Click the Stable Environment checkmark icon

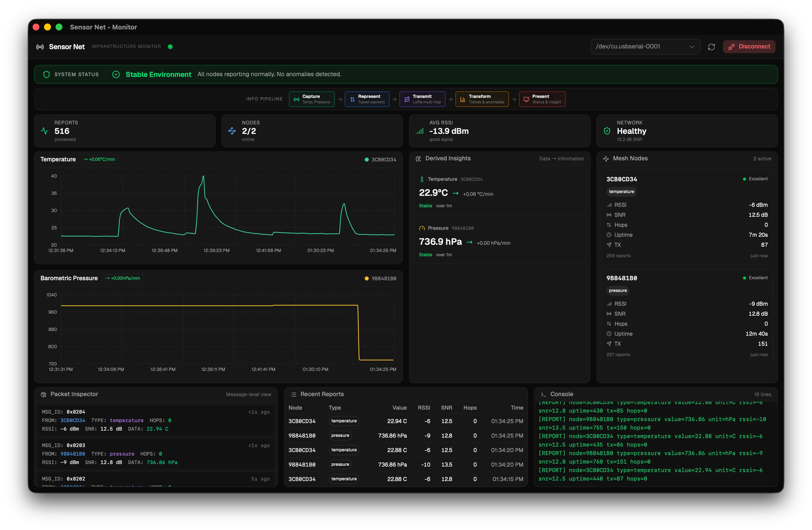[116, 74]
